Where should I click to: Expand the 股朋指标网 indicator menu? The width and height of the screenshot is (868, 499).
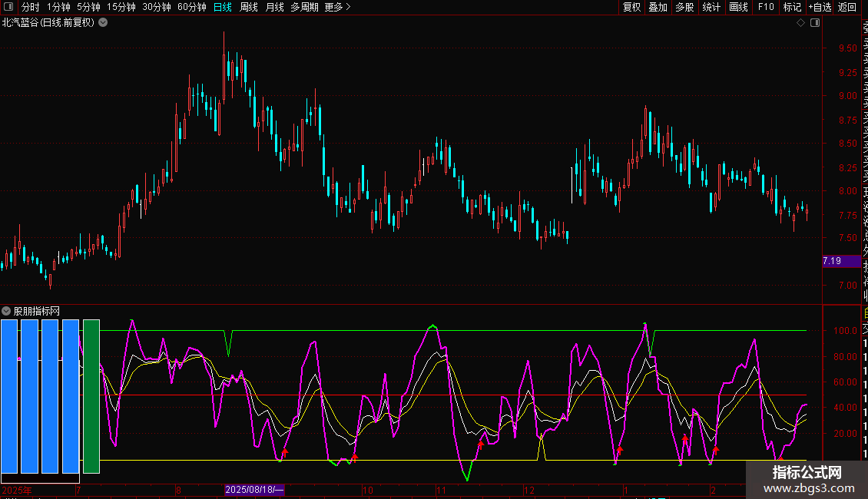(7, 311)
